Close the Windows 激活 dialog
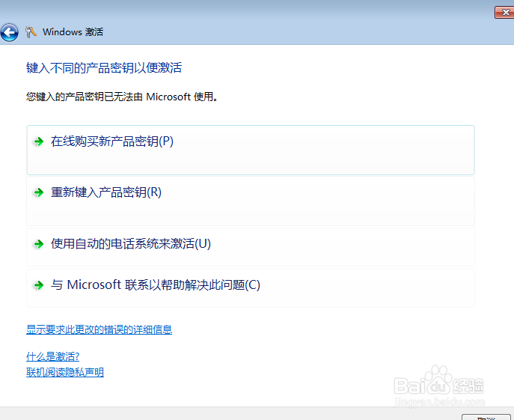This screenshot has width=514, height=420. tap(505, 13)
